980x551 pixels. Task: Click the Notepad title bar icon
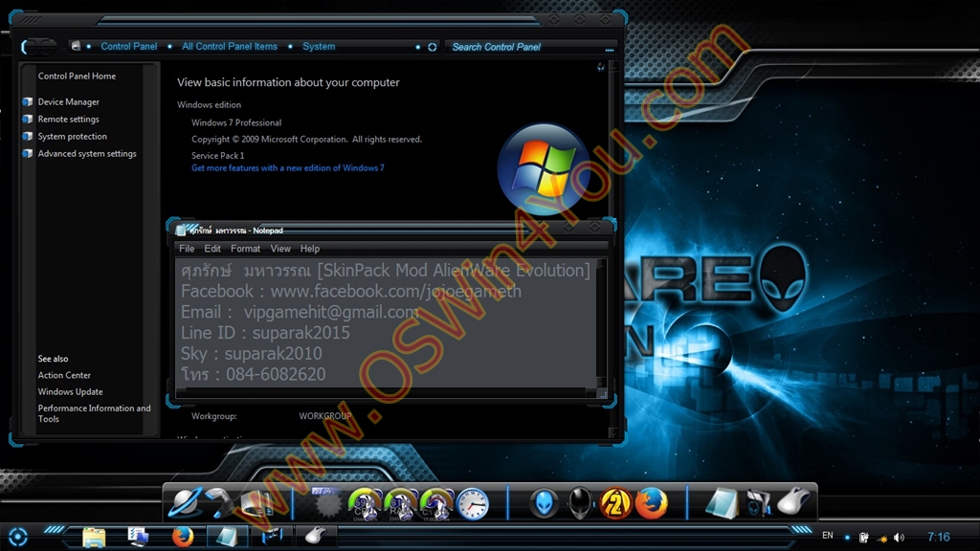coord(181,230)
